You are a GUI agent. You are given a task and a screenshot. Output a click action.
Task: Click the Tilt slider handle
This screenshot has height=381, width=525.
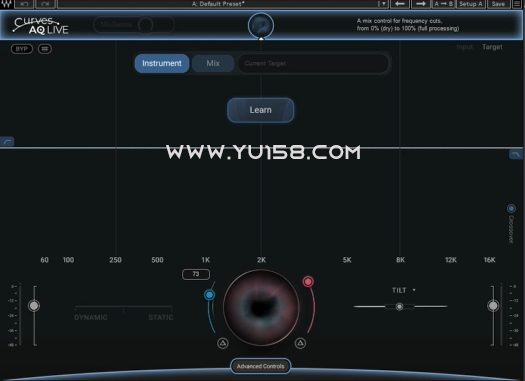(x=399, y=306)
